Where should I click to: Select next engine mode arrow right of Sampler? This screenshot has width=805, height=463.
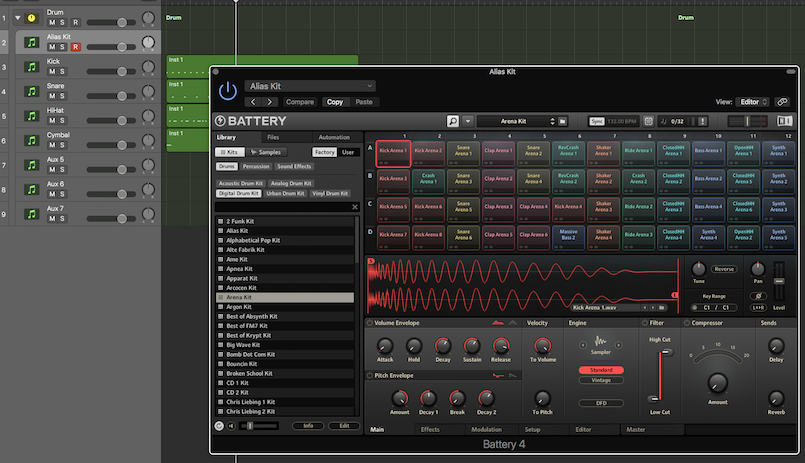[619, 345]
